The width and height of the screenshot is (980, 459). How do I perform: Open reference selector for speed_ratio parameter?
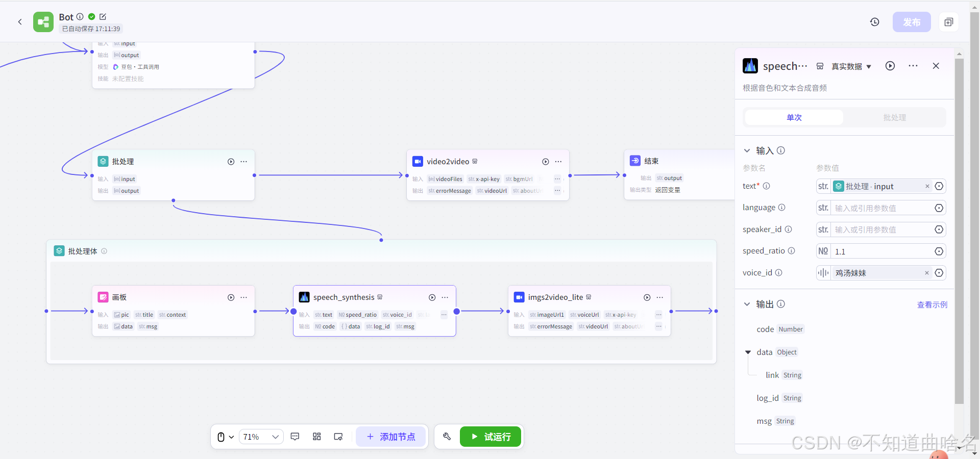point(939,251)
